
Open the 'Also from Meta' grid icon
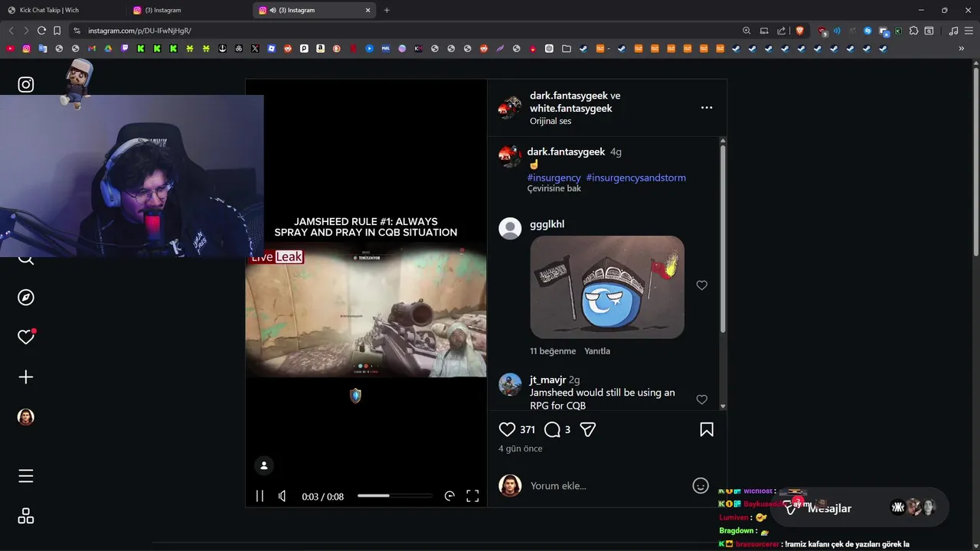tap(26, 517)
